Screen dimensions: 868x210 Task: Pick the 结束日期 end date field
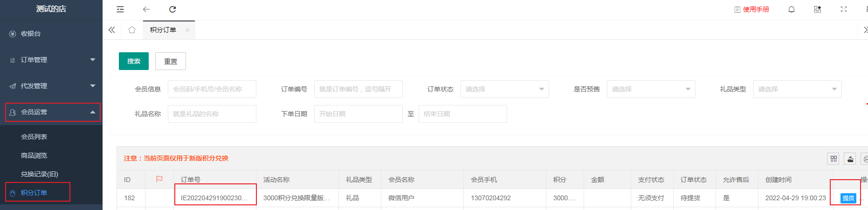(x=463, y=114)
